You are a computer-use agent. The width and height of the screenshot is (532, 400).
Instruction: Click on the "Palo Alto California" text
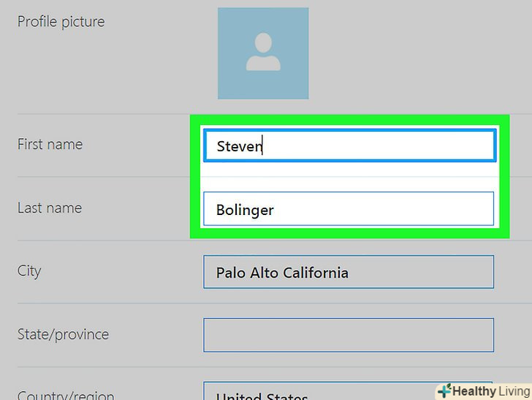[282, 273]
